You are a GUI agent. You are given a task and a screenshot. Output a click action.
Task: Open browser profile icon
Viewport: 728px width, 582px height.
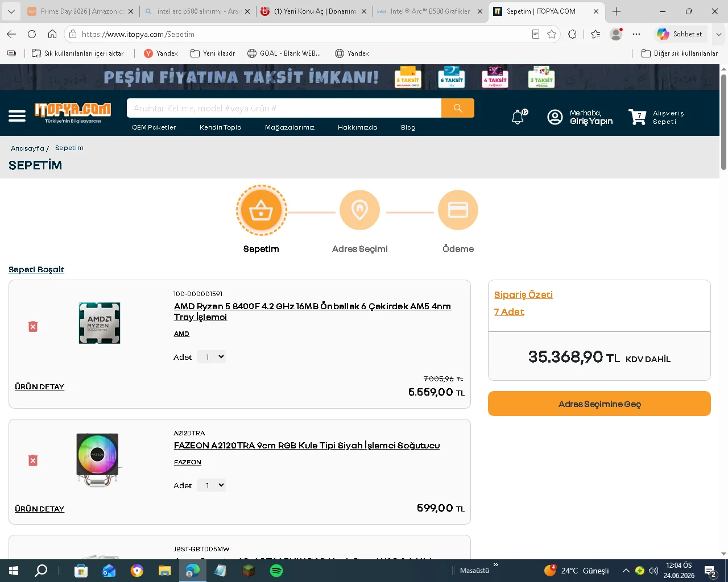pyautogui.click(x=616, y=34)
